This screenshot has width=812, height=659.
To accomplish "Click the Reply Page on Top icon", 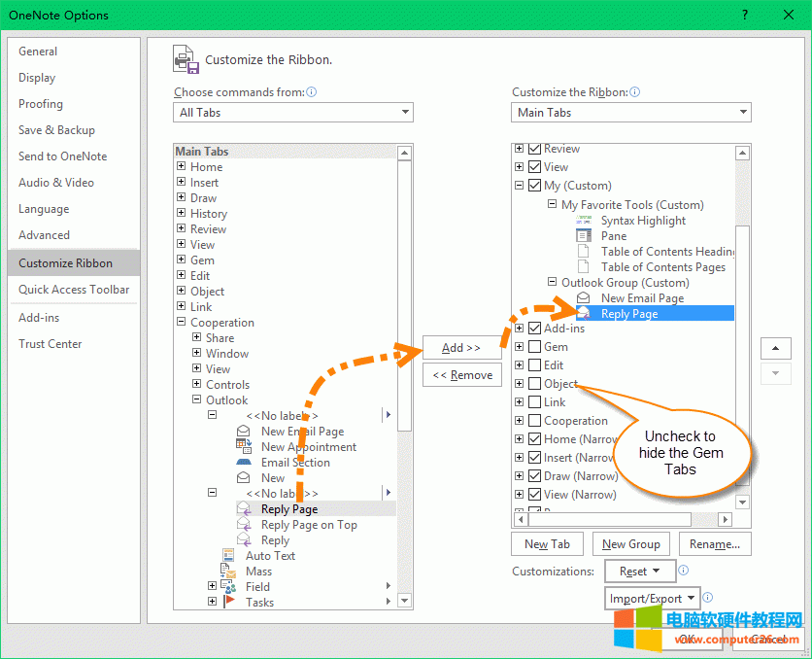I will [244, 525].
